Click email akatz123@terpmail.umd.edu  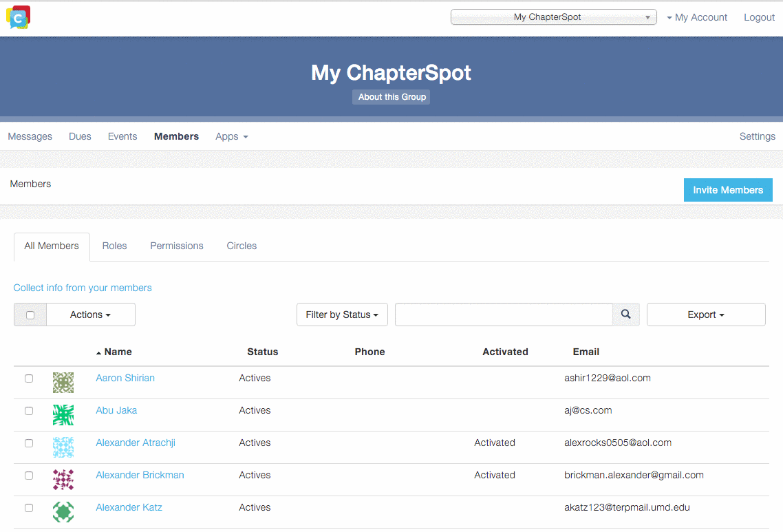click(x=628, y=507)
